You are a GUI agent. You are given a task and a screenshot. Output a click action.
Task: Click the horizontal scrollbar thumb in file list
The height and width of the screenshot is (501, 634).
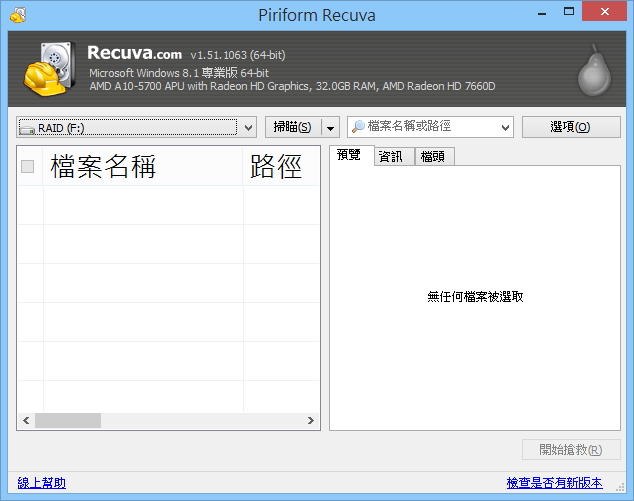pos(68,421)
